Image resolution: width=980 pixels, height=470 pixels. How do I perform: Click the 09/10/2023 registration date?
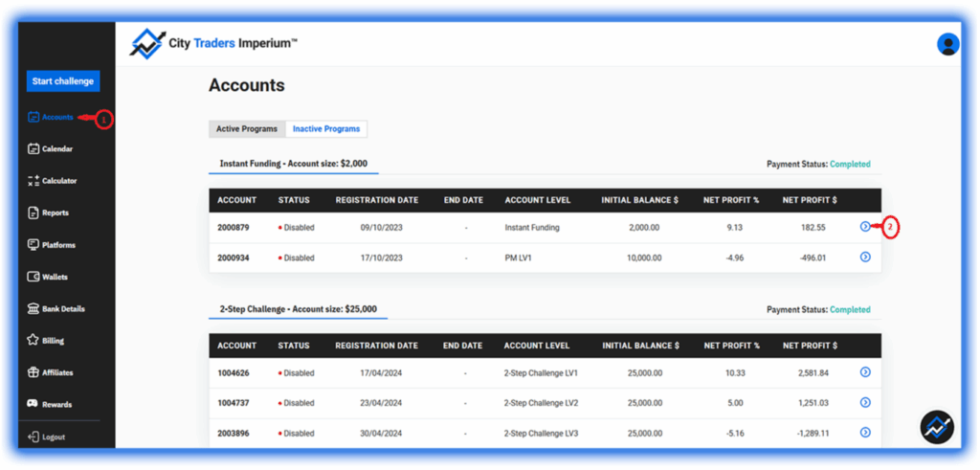click(x=381, y=228)
